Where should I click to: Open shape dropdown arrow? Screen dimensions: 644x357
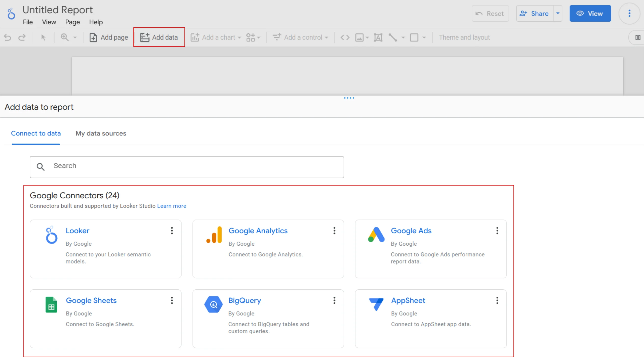424,37
